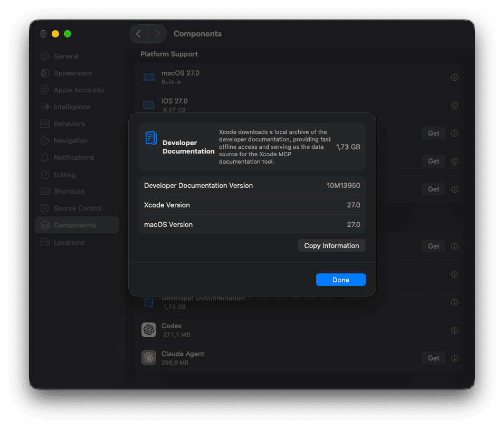The width and height of the screenshot is (504, 428).
Task: Click the @ icon for Apple Accounts
Action: (45, 90)
